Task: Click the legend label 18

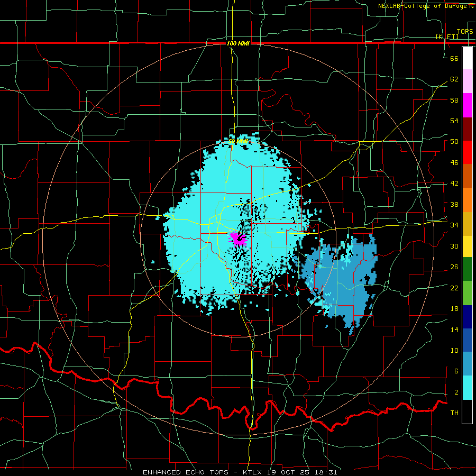Action: pyautogui.click(x=454, y=309)
